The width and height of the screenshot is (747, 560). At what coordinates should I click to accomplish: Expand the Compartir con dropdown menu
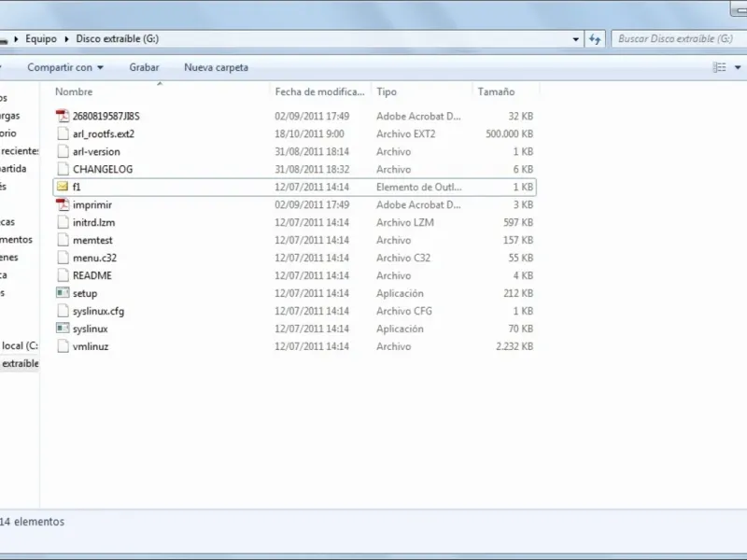pos(64,67)
